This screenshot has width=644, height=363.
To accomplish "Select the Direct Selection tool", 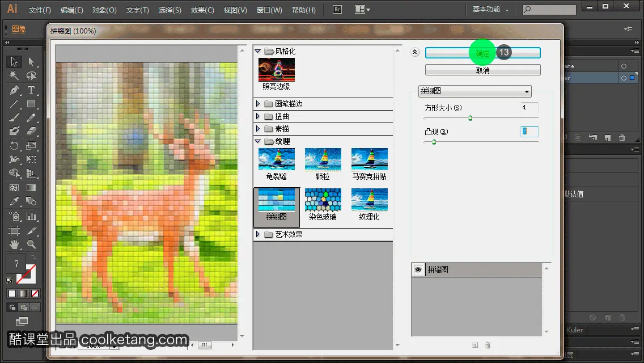I will pos(31,62).
